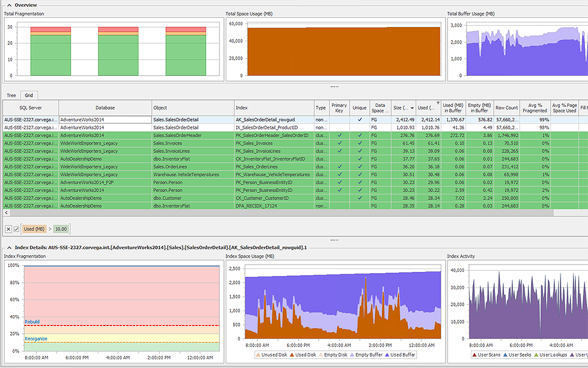Uncheck the filter enable checkbox
This screenshot has width=588, height=368.
[17, 228]
